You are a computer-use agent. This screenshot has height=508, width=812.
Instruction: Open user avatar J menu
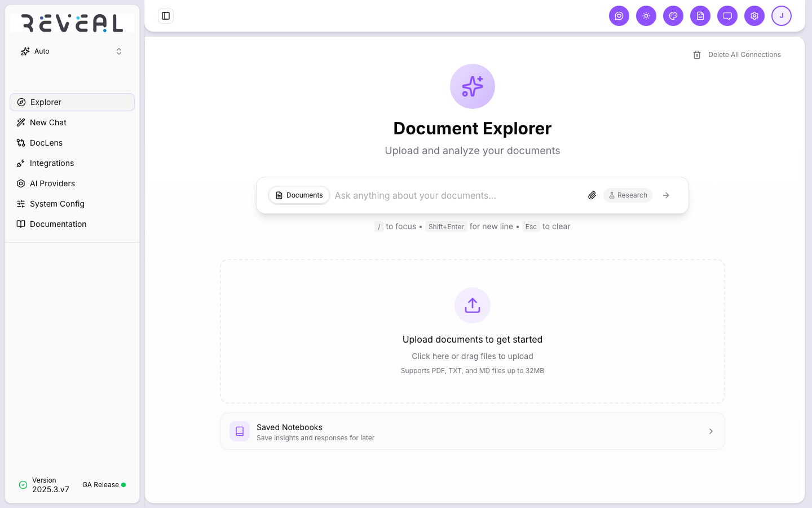tap(782, 16)
